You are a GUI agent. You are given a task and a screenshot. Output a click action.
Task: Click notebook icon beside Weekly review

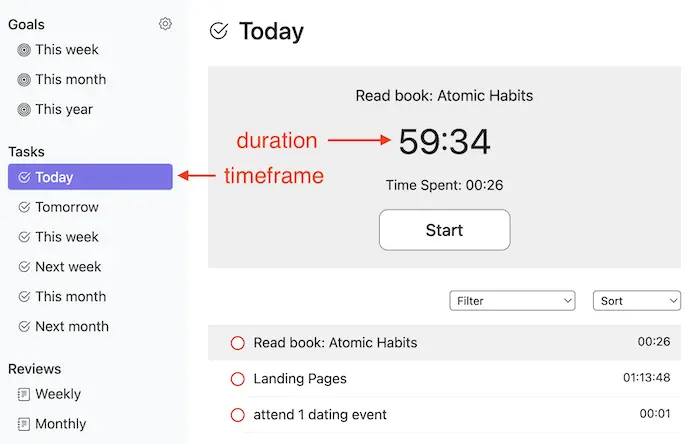(x=24, y=395)
